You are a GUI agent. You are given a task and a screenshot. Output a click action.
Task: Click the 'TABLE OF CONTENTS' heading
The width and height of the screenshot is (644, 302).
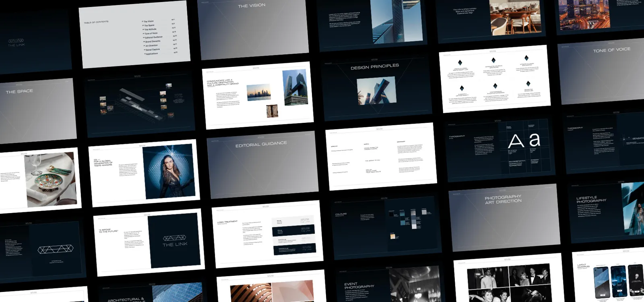click(x=96, y=22)
